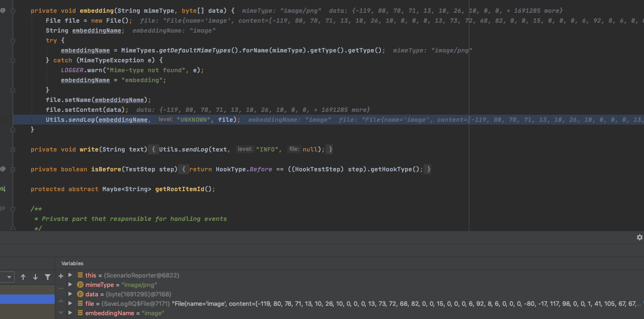The width and height of the screenshot is (644, 319).
Task: Click the next frame down arrow
Action: click(35, 277)
